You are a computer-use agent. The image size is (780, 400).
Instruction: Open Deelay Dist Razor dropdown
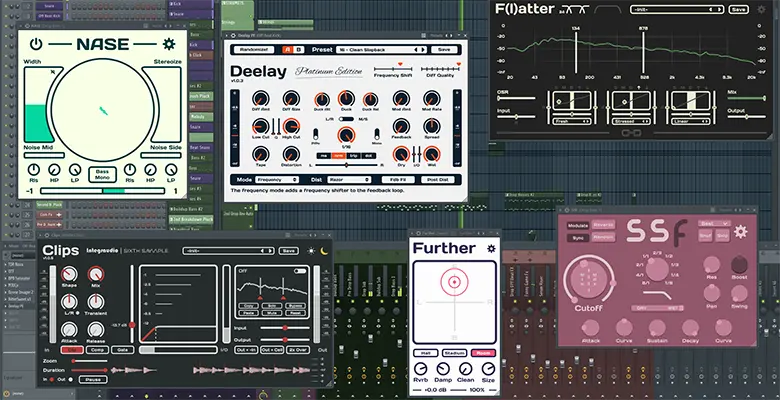coord(349,180)
